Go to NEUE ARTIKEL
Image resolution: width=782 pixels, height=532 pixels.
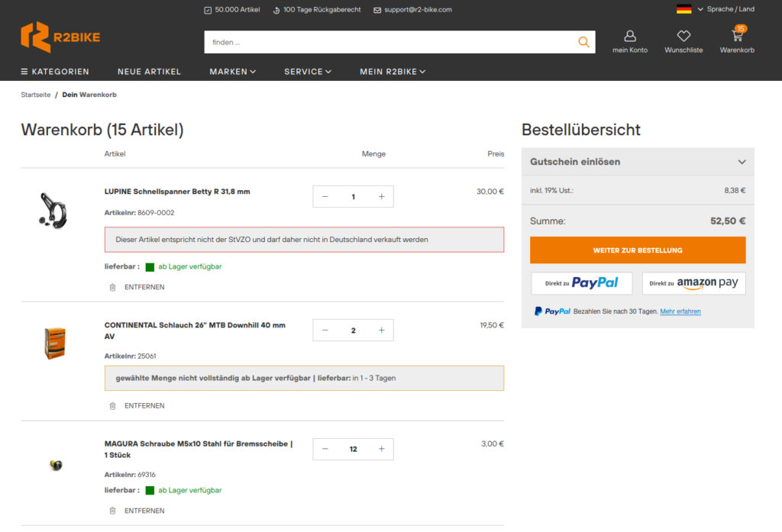tap(149, 72)
